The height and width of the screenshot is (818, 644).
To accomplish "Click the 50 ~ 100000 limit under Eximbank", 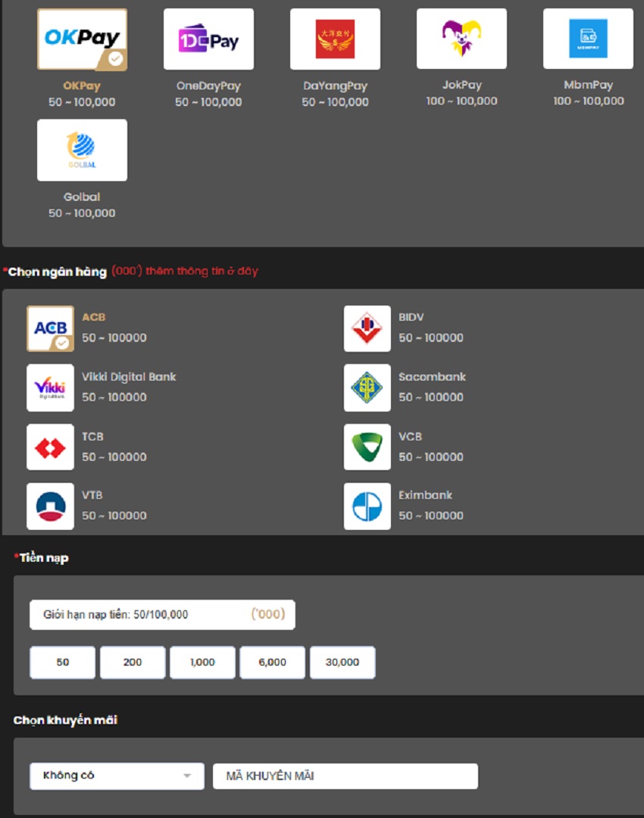I will (x=431, y=516).
